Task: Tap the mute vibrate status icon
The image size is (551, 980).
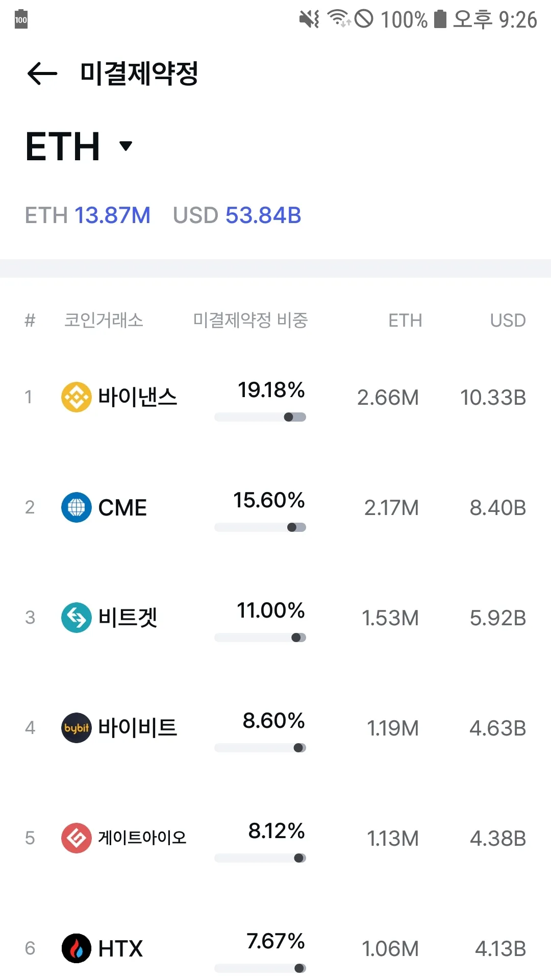Action: (x=309, y=19)
